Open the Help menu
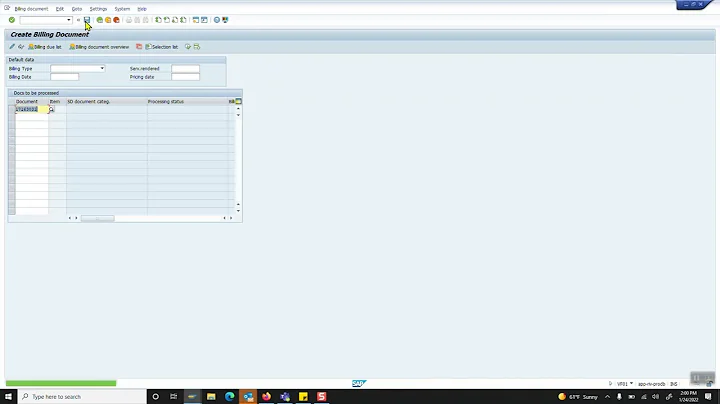 (142, 9)
